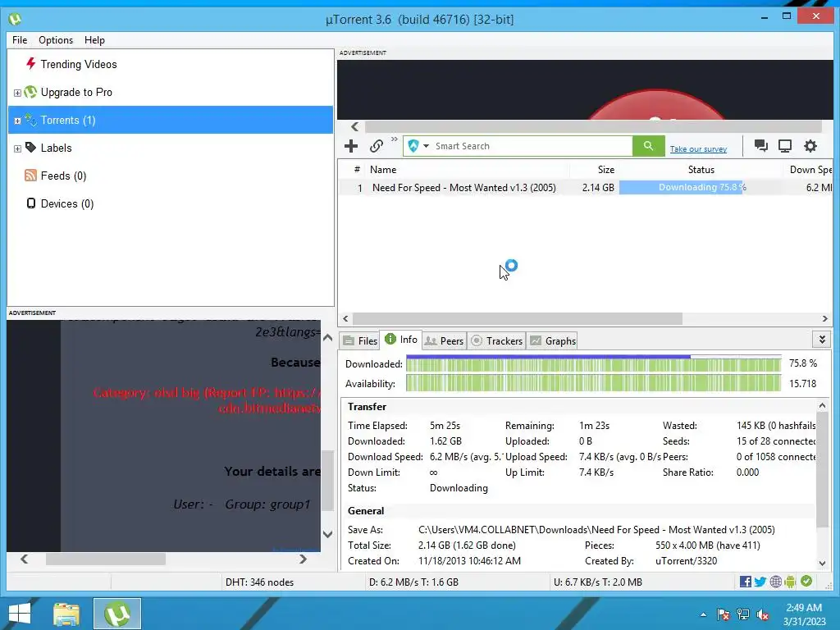
Task: Open the search provider shield dropdown
Action: 418,146
